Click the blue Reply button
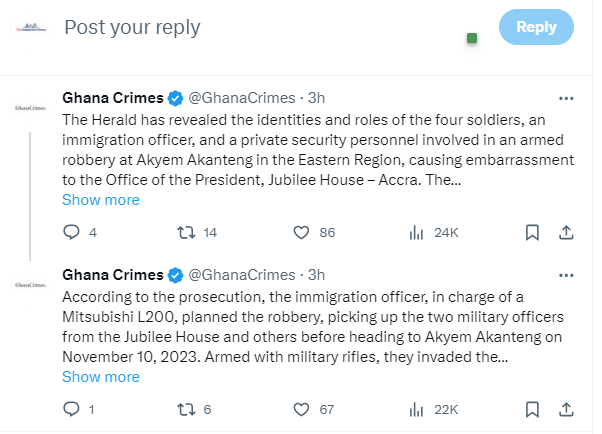This screenshot has width=602, height=434. tap(536, 27)
